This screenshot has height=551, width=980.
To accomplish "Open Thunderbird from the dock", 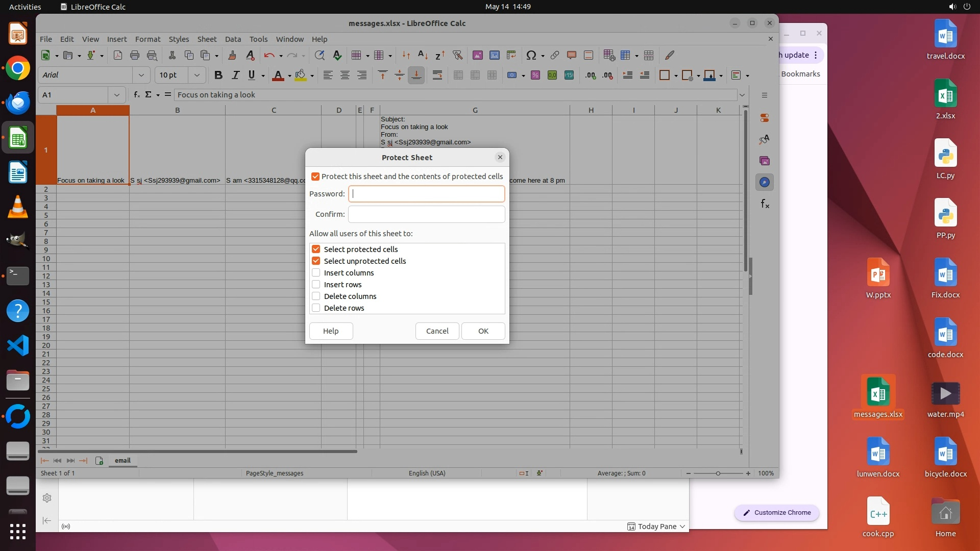I will (18, 103).
